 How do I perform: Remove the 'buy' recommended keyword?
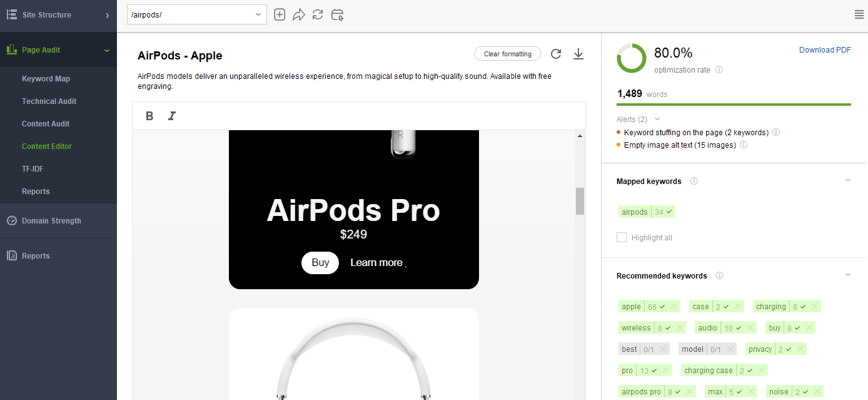click(x=809, y=328)
